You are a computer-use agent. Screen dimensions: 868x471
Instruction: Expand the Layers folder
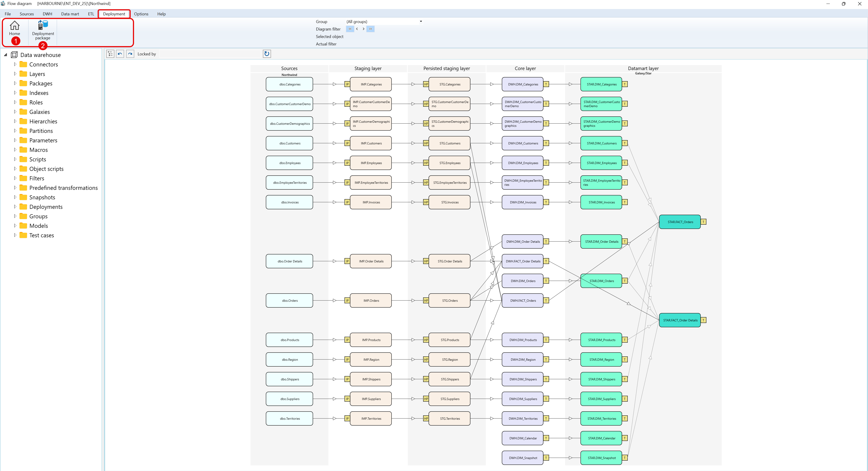[x=15, y=73]
